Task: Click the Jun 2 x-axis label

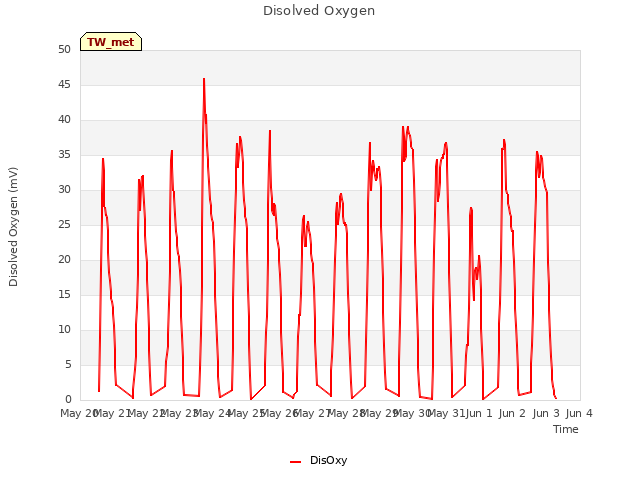Action: (x=512, y=413)
